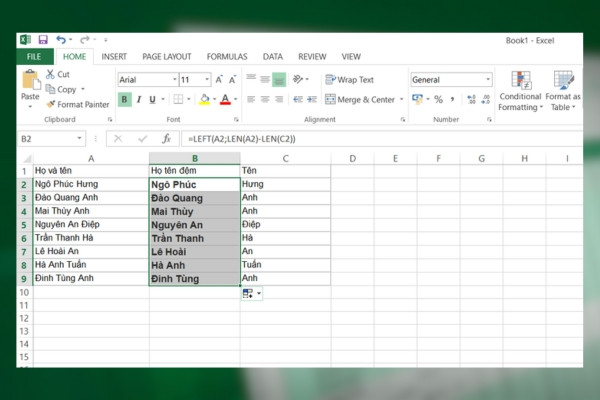Open font size 11 dropdown
Image resolution: width=600 pixels, height=400 pixels.
click(x=207, y=80)
